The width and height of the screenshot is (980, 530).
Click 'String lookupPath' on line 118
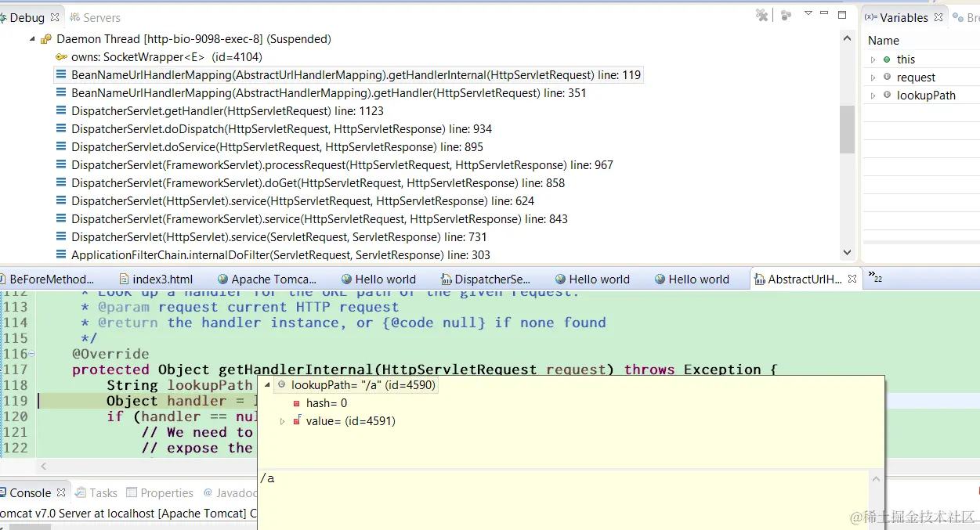pyautogui.click(x=179, y=385)
